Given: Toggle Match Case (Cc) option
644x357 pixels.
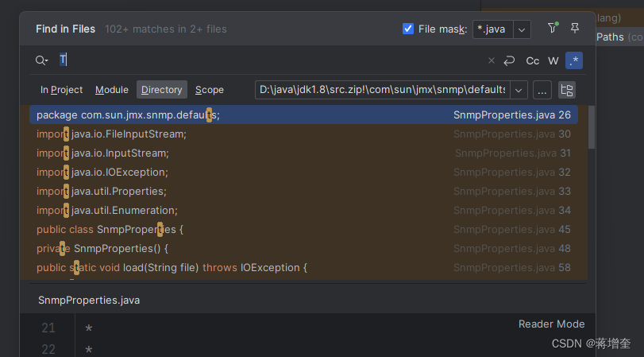Looking at the screenshot, I should coord(533,60).
